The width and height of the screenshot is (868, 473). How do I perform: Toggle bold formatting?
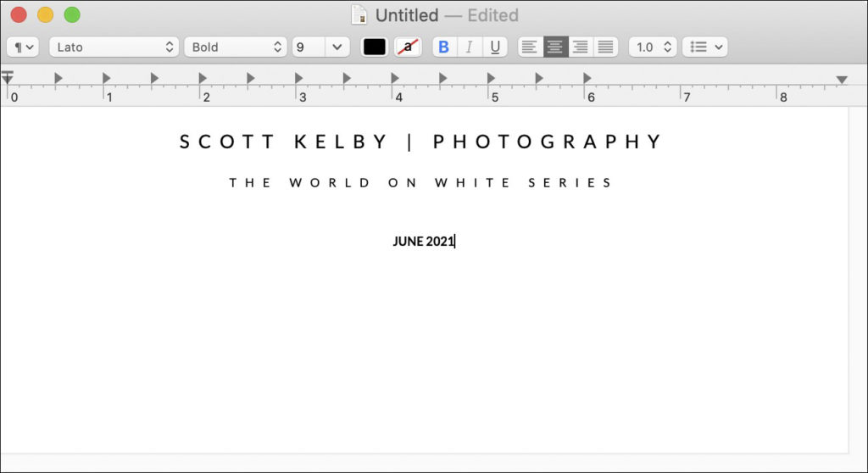click(x=444, y=47)
